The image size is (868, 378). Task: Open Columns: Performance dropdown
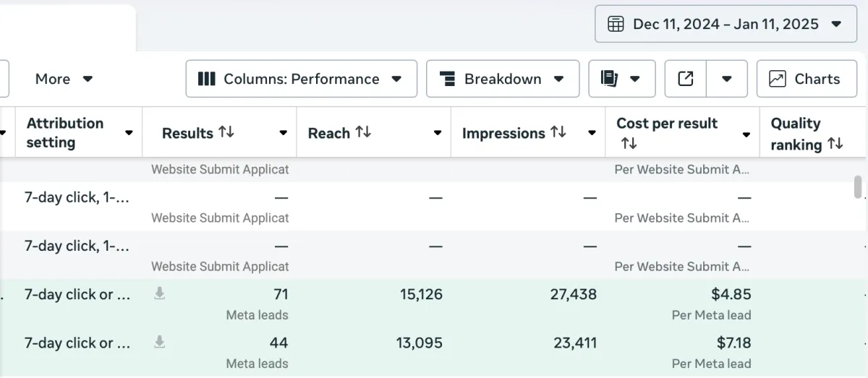(301, 79)
